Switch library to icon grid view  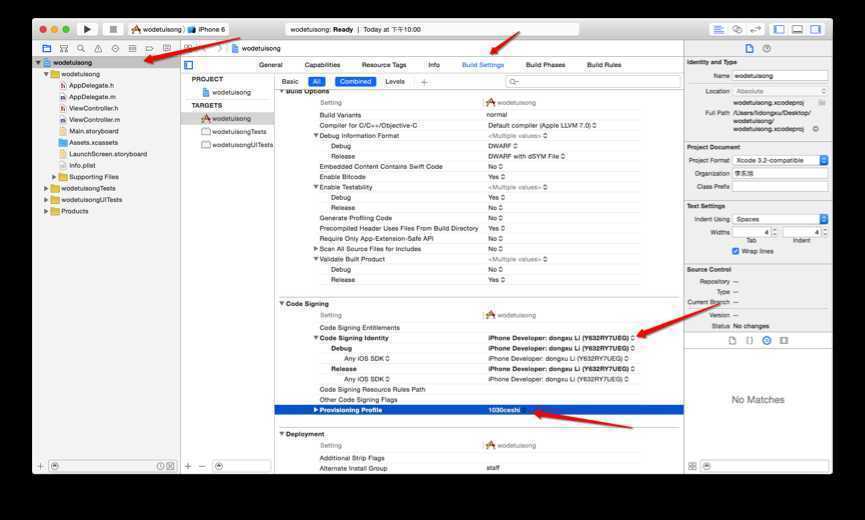click(x=692, y=467)
